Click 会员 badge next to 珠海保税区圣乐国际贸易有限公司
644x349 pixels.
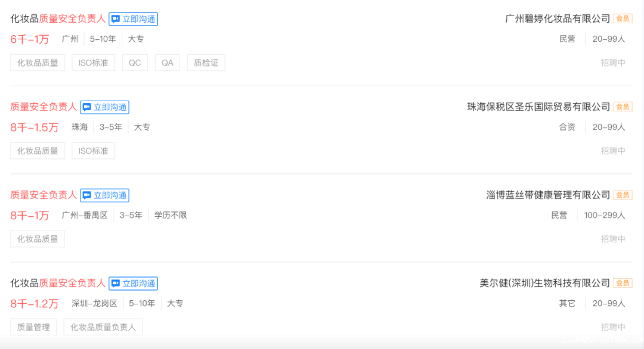623,107
